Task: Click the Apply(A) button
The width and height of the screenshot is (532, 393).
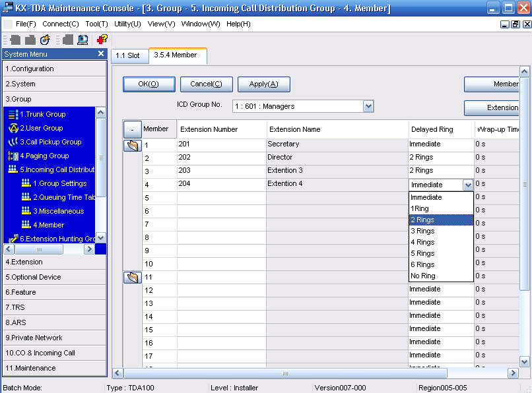Action: coord(263,84)
